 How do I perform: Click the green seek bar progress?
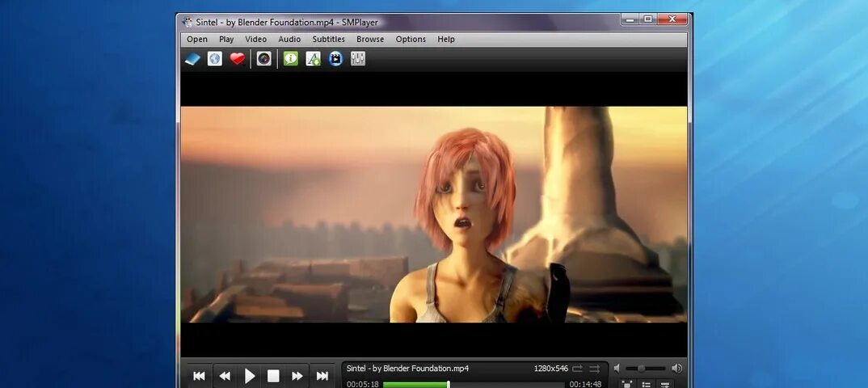click(x=415, y=384)
